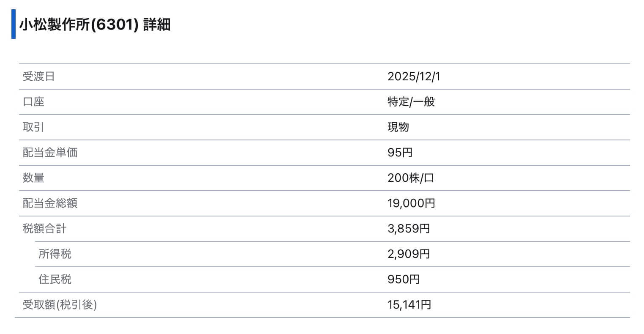Click the 口座 row label

33,102
